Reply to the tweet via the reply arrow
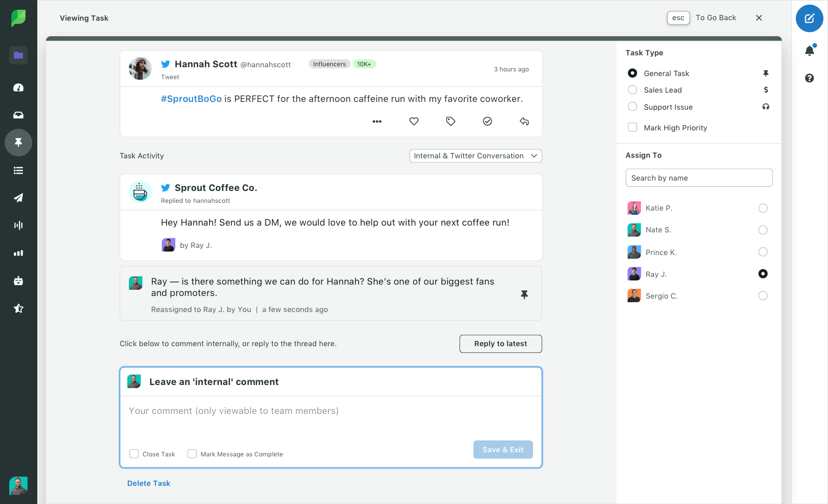Screen dimensions: 828x504 (524, 121)
